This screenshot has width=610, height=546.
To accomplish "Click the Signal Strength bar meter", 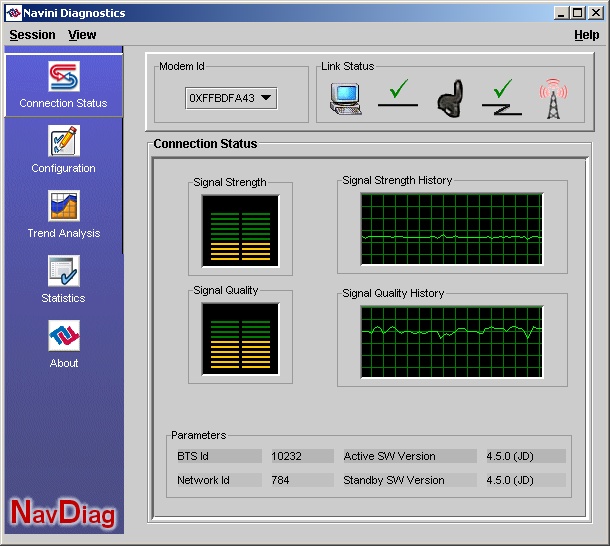I will pyautogui.click(x=240, y=231).
